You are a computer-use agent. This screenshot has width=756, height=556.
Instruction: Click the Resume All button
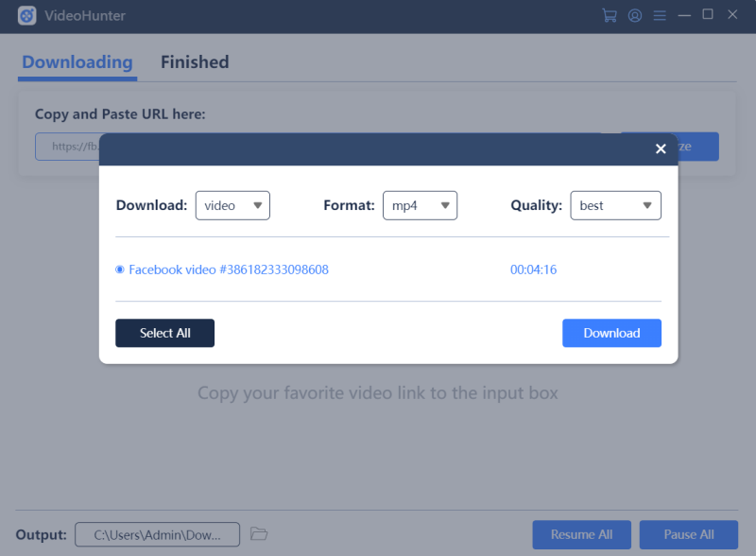[x=581, y=535]
